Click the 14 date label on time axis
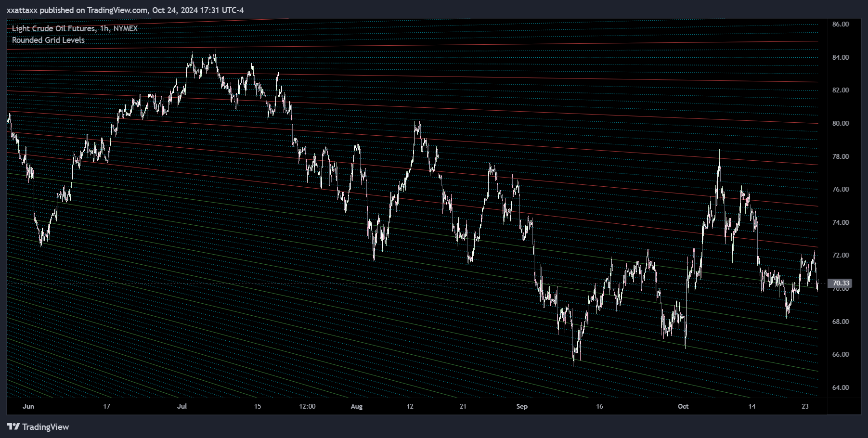This screenshot has height=438, width=868. 752,406
